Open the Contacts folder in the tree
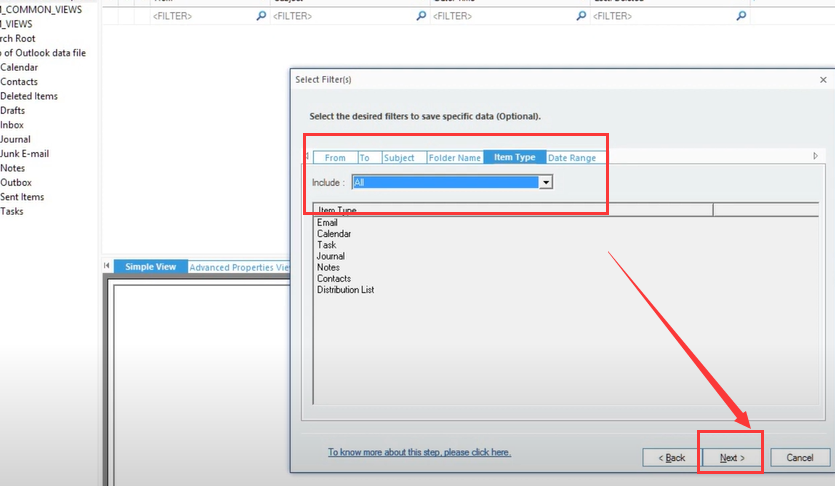The width and height of the screenshot is (835, 486). tap(19, 81)
